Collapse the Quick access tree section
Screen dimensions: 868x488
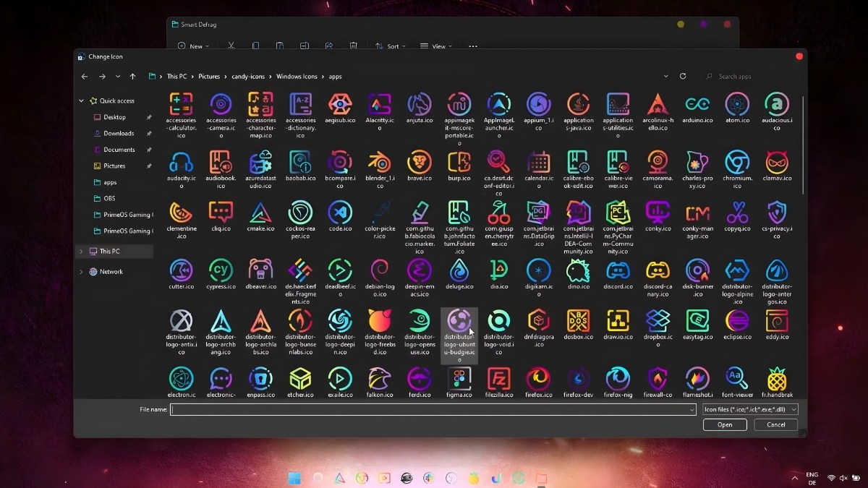[81, 101]
